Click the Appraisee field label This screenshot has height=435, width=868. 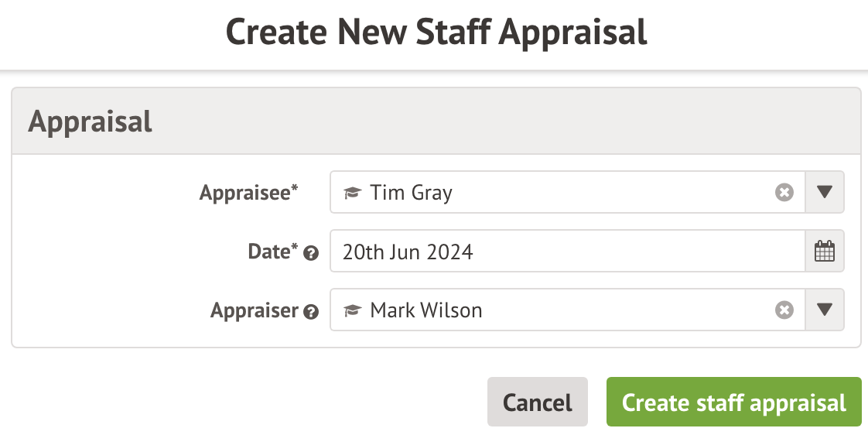click(244, 193)
